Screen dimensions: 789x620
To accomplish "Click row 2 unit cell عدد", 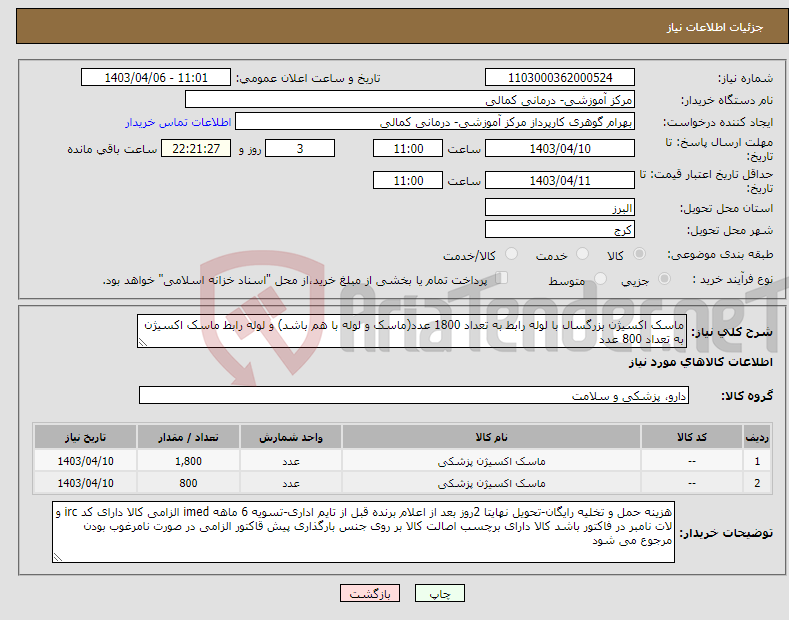I will 291,483.
